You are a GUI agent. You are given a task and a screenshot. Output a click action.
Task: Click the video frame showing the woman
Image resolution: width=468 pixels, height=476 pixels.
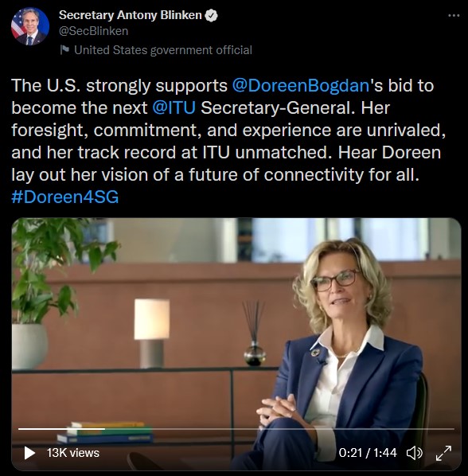coord(236,322)
